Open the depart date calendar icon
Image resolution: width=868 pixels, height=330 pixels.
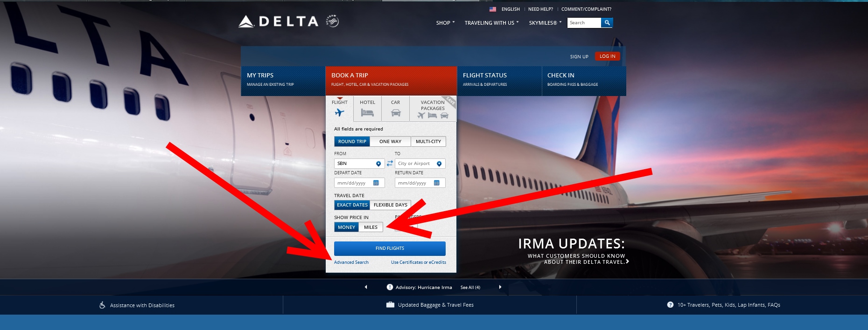click(376, 183)
